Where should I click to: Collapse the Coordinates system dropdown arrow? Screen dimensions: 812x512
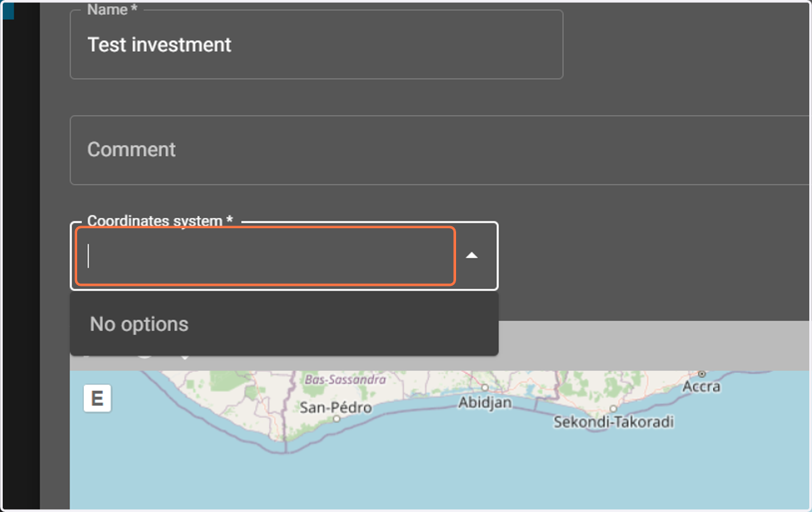472,256
